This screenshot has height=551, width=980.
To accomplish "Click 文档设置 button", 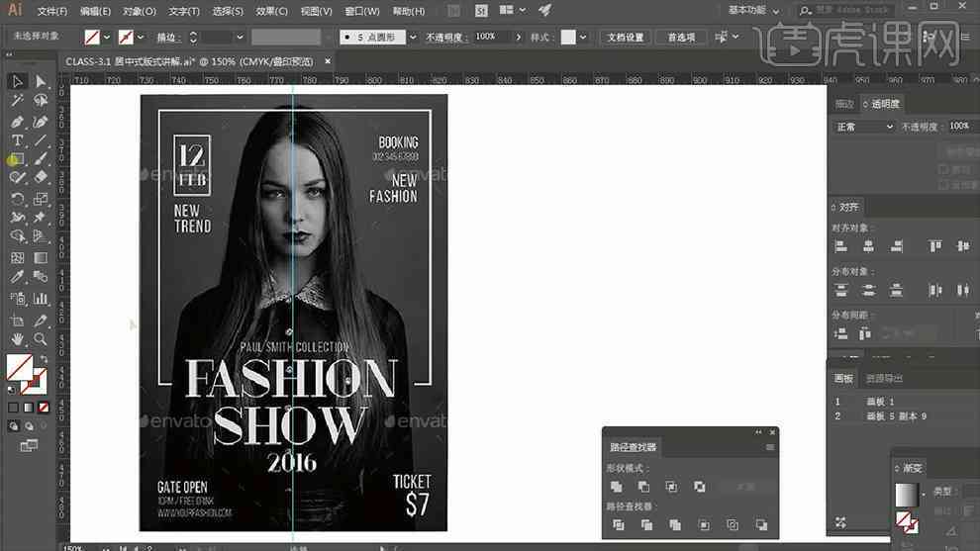I will [626, 37].
